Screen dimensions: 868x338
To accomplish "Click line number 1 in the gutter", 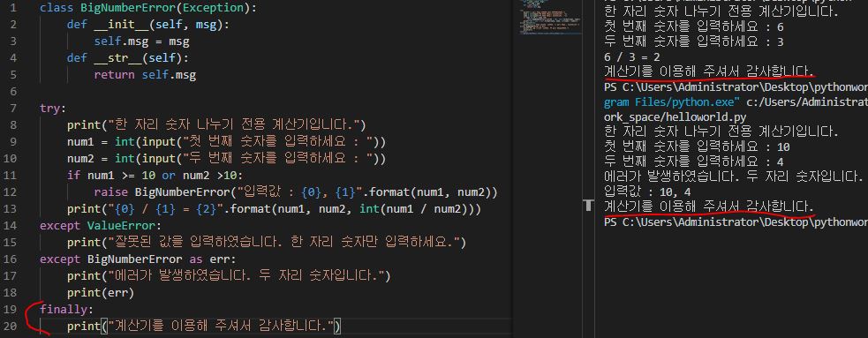I will 13,8.
